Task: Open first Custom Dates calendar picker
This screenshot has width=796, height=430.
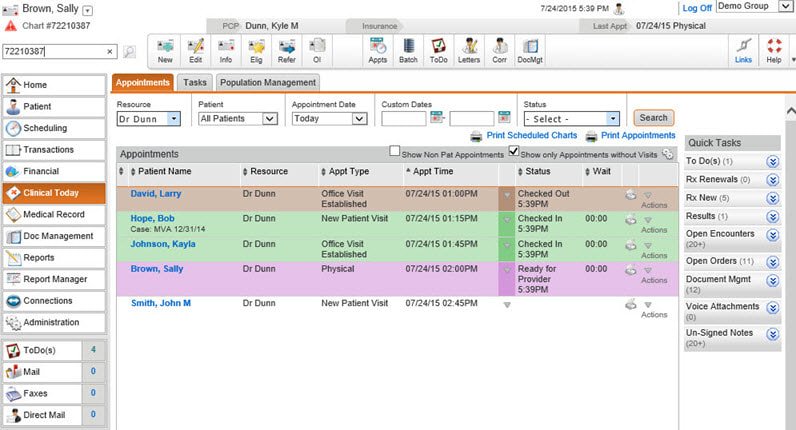Action: tap(437, 117)
